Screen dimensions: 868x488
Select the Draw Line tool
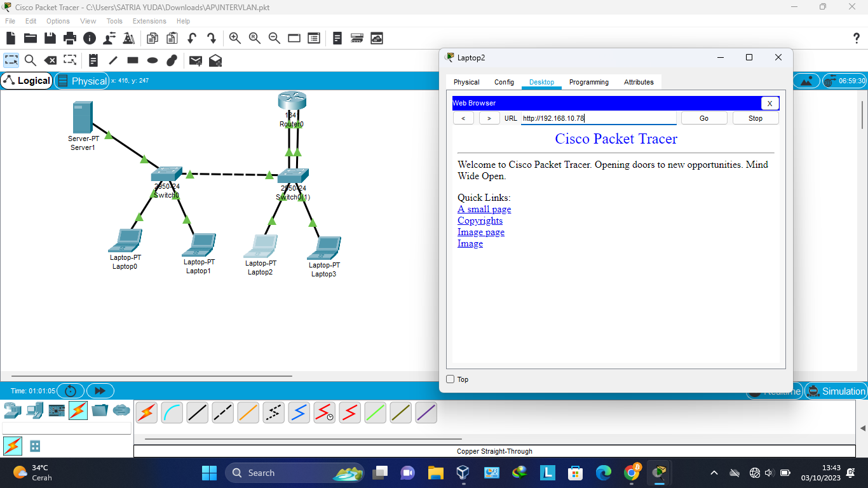113,60
